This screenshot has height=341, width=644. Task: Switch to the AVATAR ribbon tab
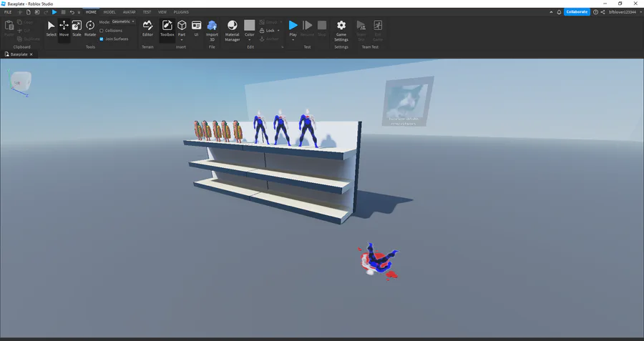point(129,12)
